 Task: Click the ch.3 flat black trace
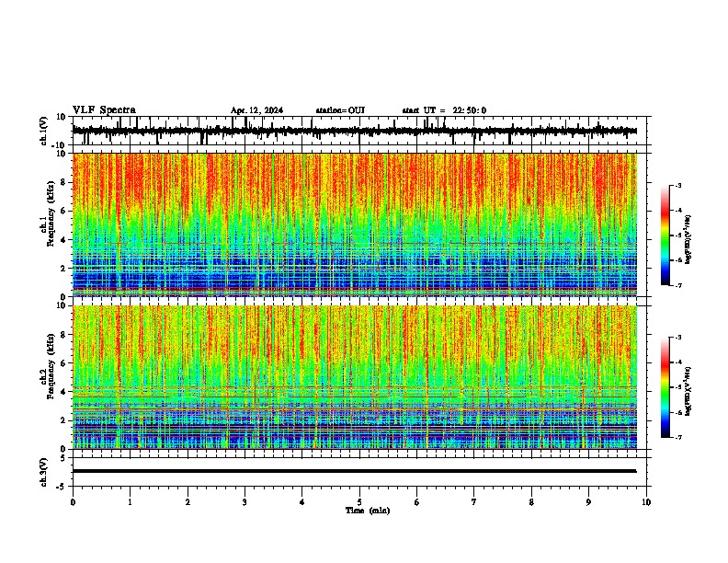click(355, 471)
